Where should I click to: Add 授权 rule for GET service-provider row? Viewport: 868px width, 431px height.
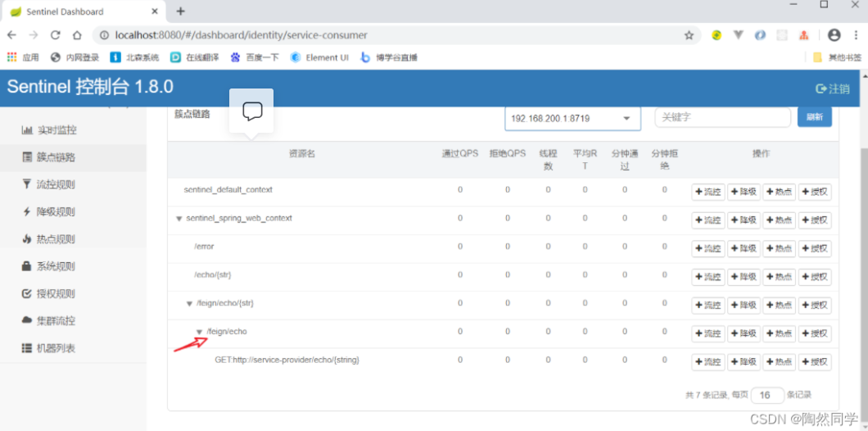point(815,361)
